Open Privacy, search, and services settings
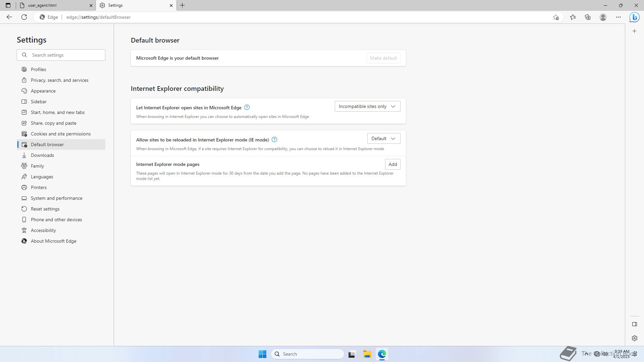644x362 pixels. point(59,80)
